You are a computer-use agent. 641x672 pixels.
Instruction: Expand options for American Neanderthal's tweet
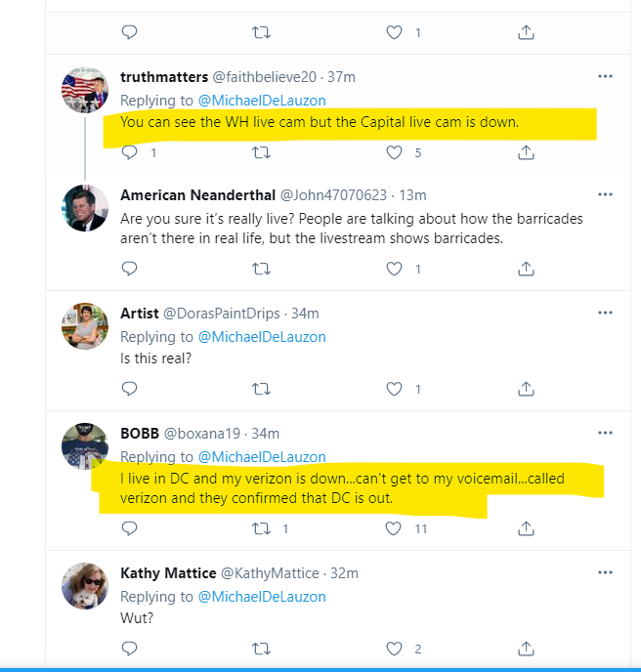click(605, 194)
